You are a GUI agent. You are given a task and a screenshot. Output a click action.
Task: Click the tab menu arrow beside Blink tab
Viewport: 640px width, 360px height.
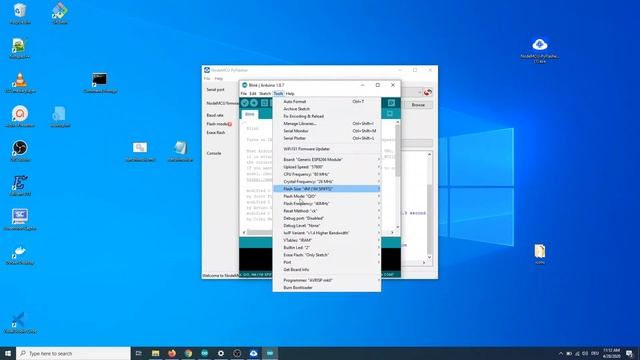point(390,114)
